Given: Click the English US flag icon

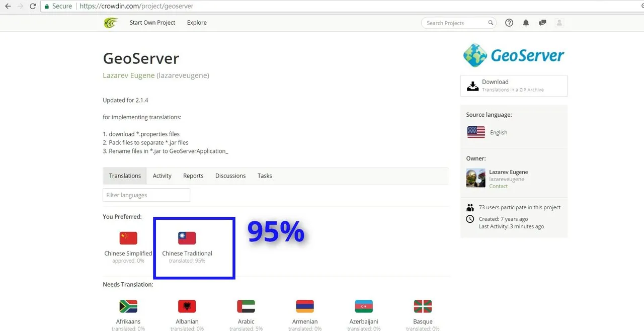Looking at the screenshot, I should [476, 132].
